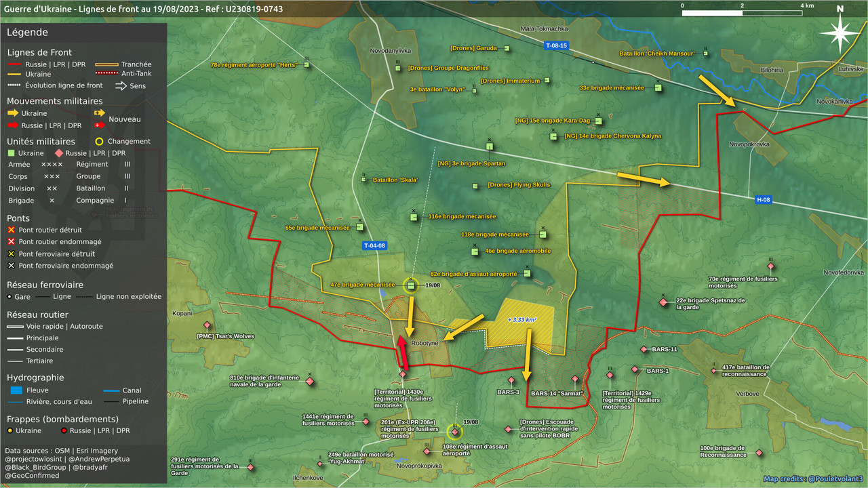The height and width of the screenshot is (488, 868).
Task: Click the north compass rose
Action: [x=840, y=33]
